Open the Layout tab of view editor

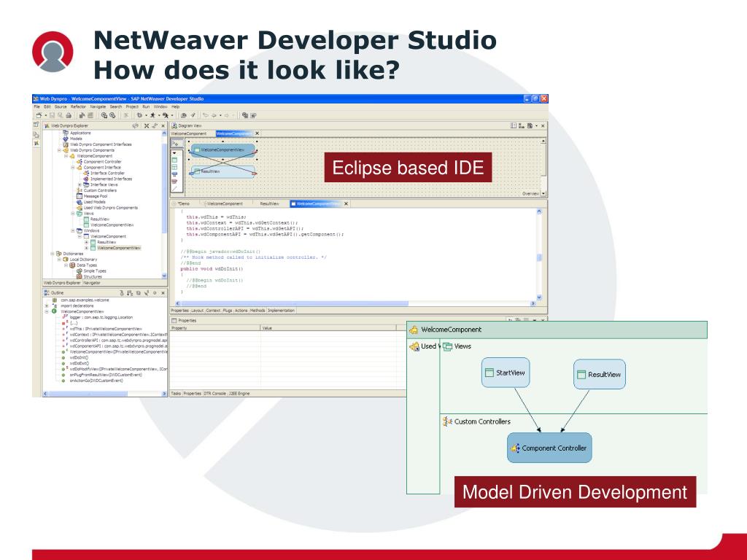pos(198,311)
